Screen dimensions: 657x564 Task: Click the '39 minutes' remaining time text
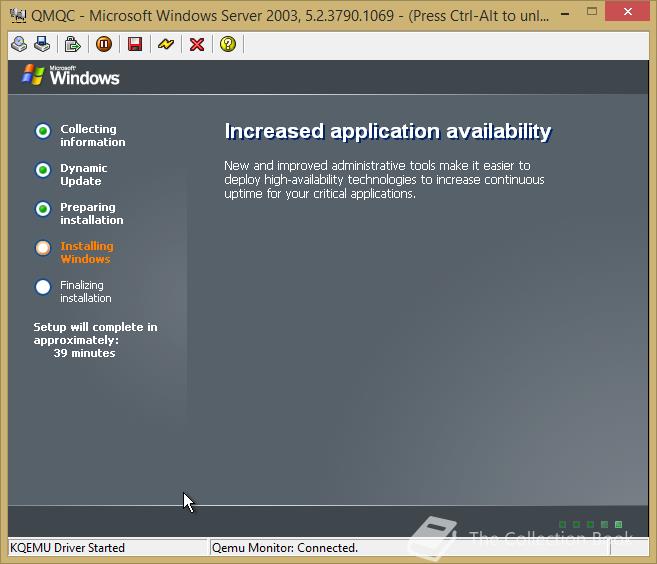[x=84, y=353]
